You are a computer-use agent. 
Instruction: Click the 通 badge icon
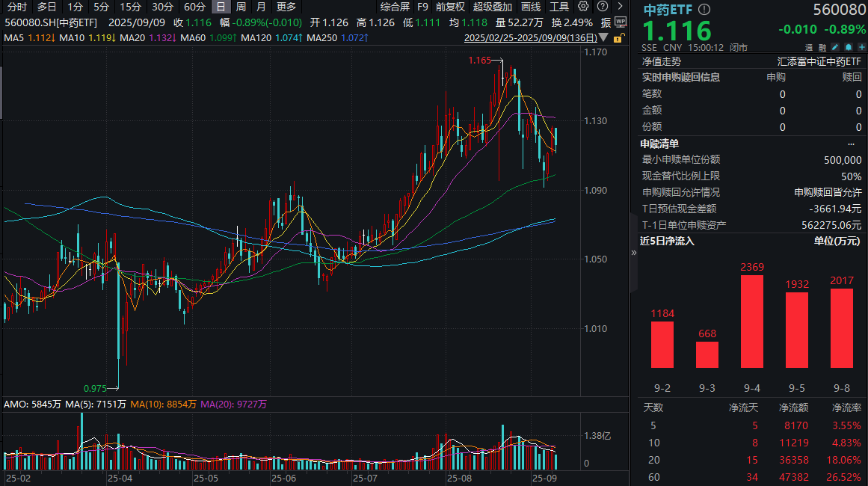click(x=809, y=48)
